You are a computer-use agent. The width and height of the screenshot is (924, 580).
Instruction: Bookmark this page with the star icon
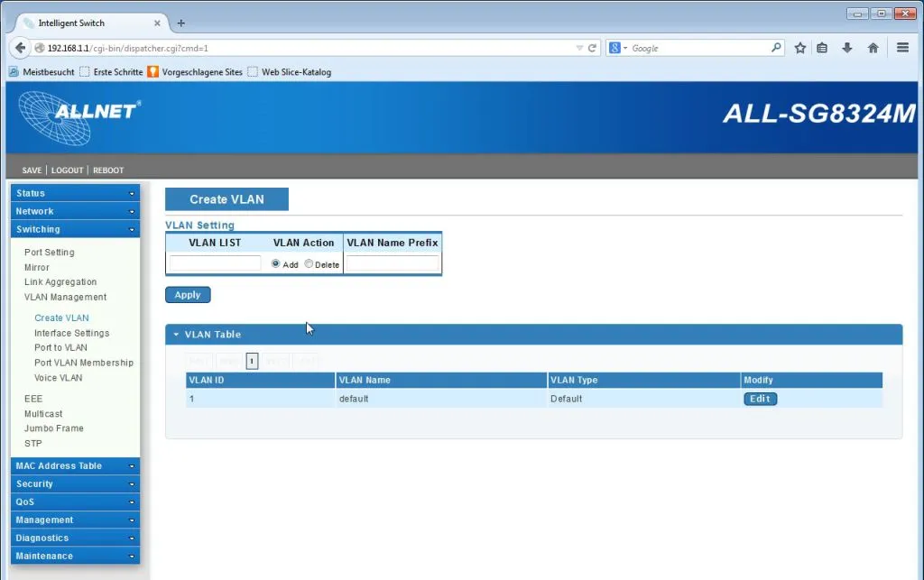point(799,49)
